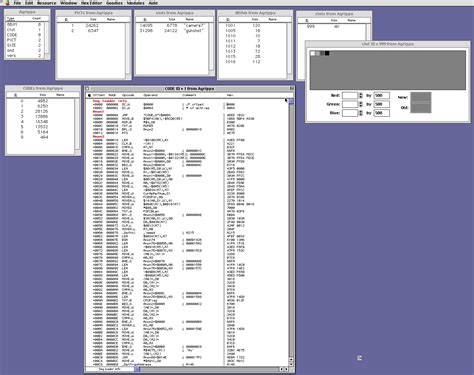Click the Green value field
474x375 pixels.
pos(350,104)
